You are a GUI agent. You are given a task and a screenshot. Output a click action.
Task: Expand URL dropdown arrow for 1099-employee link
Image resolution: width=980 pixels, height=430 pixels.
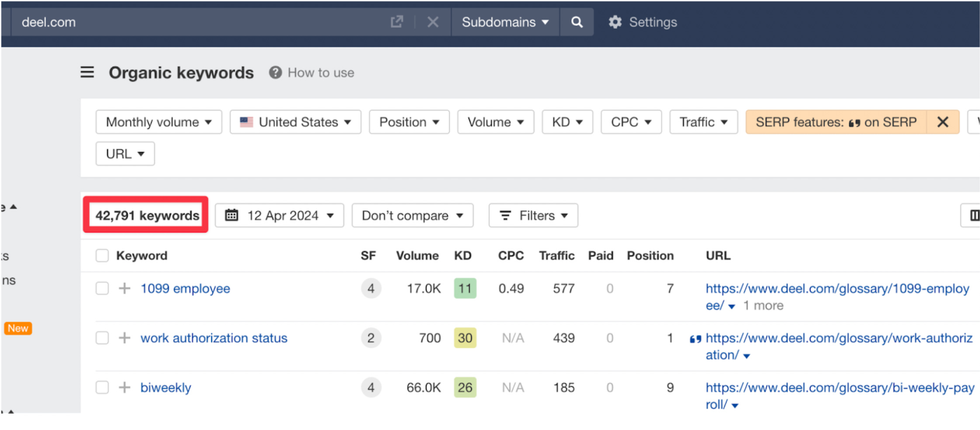(732, 306)
